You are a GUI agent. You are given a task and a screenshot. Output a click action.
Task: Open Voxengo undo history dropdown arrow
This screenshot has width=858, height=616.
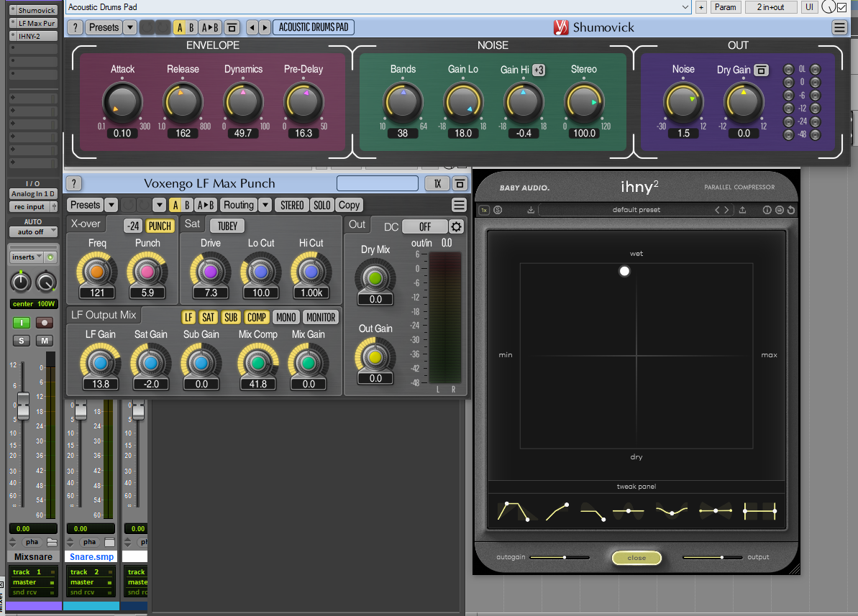159,205
